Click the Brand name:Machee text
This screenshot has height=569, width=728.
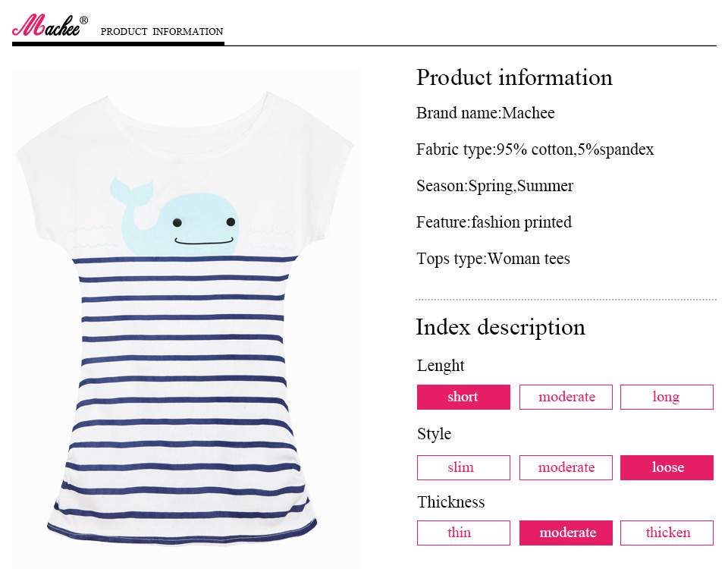coord(485,113)
